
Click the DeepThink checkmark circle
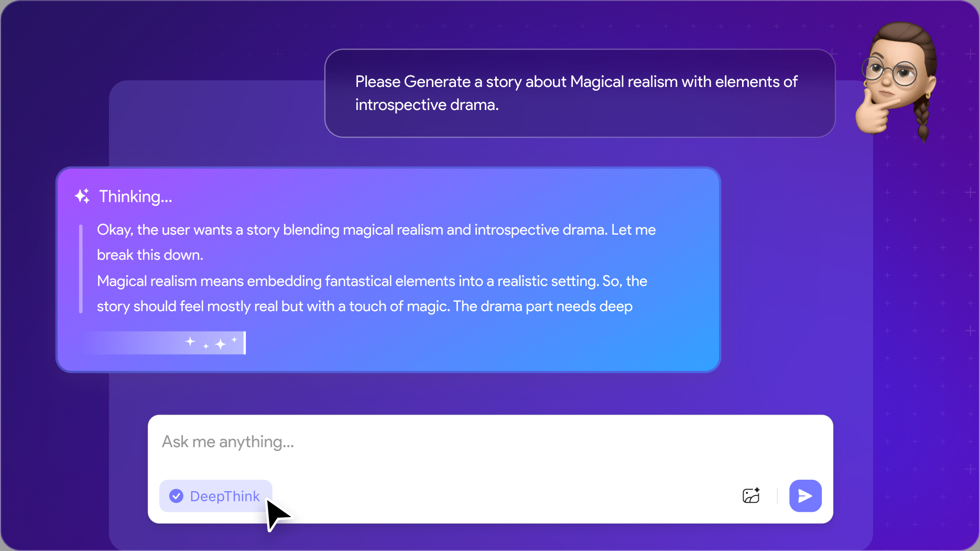(x=177, y=496)
